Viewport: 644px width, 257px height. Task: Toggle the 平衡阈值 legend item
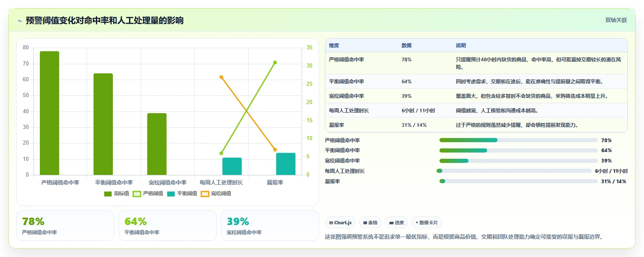[x=182, y=194]
